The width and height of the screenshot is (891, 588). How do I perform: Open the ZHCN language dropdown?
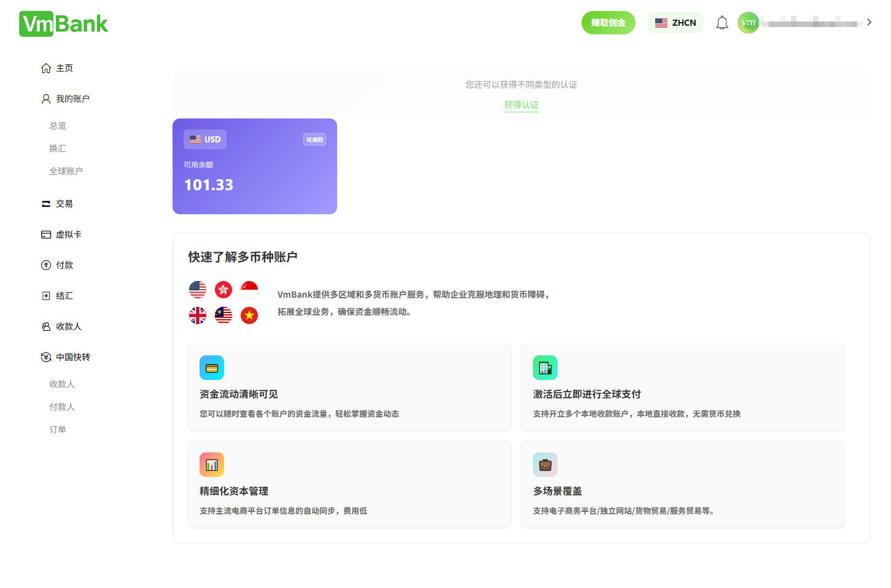(x=675, y=22)
